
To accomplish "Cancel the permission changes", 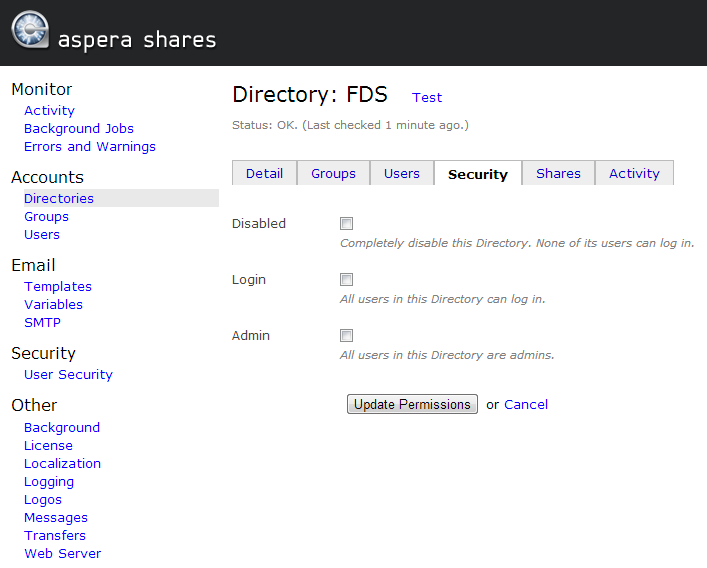I will (526, 404).
